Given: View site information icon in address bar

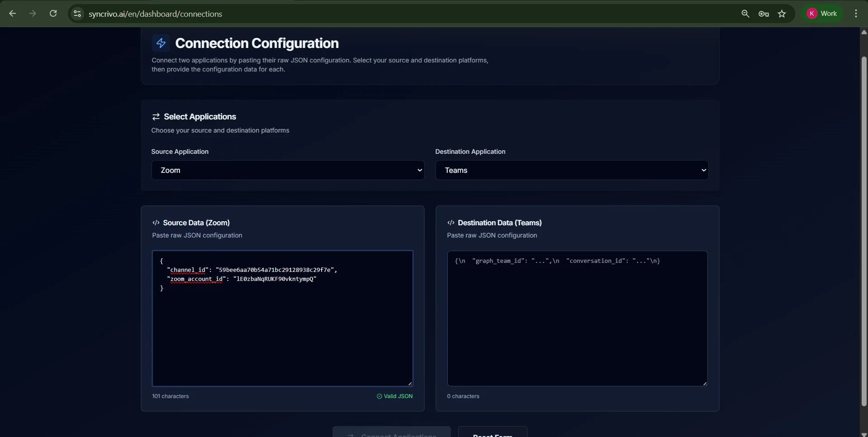Looking at the screenshot, I should (77, 14).
